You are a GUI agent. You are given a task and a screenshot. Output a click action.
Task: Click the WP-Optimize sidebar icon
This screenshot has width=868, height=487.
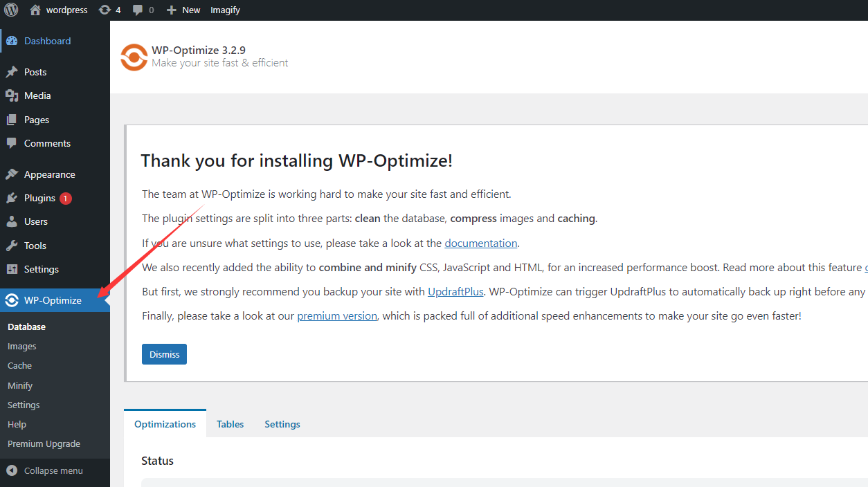(12, 300)
